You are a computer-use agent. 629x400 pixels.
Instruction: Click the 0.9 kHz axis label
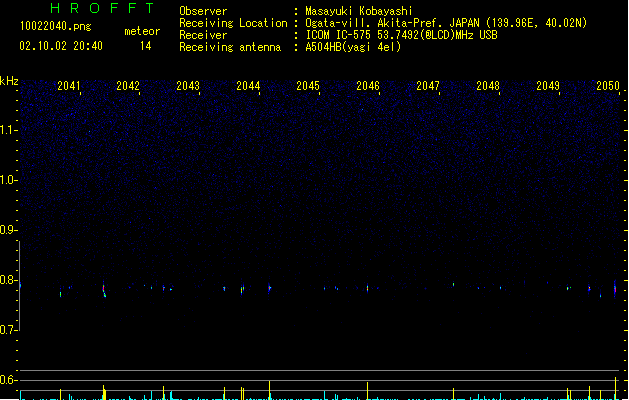coord(8,230)
